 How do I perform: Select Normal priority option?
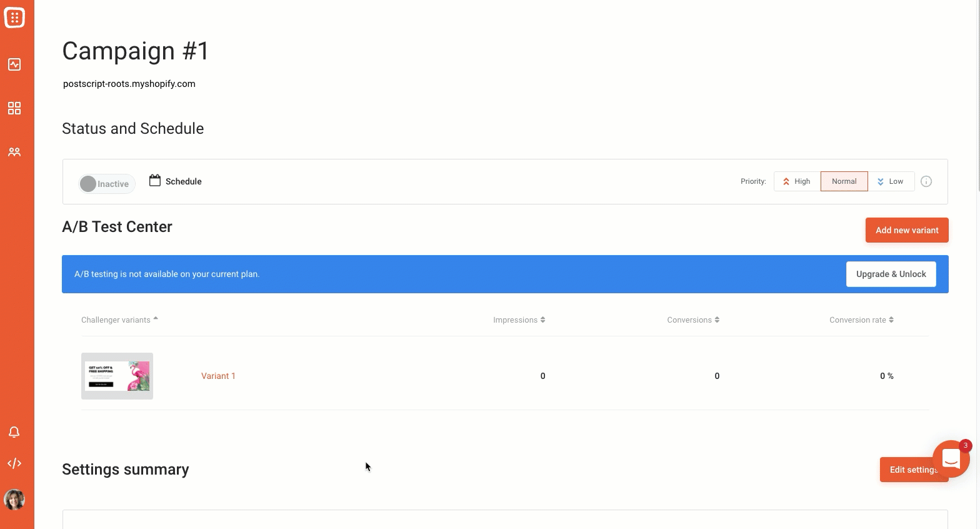(844, 181)
